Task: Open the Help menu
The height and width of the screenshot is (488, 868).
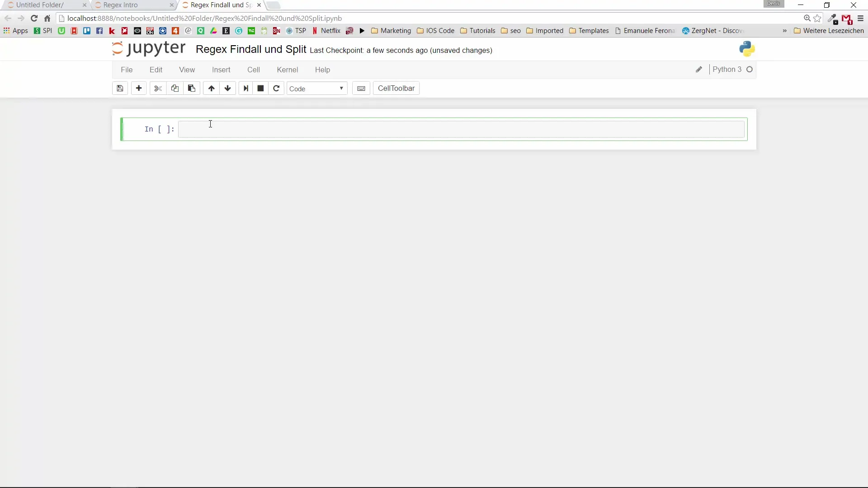Action: (322, 70)
